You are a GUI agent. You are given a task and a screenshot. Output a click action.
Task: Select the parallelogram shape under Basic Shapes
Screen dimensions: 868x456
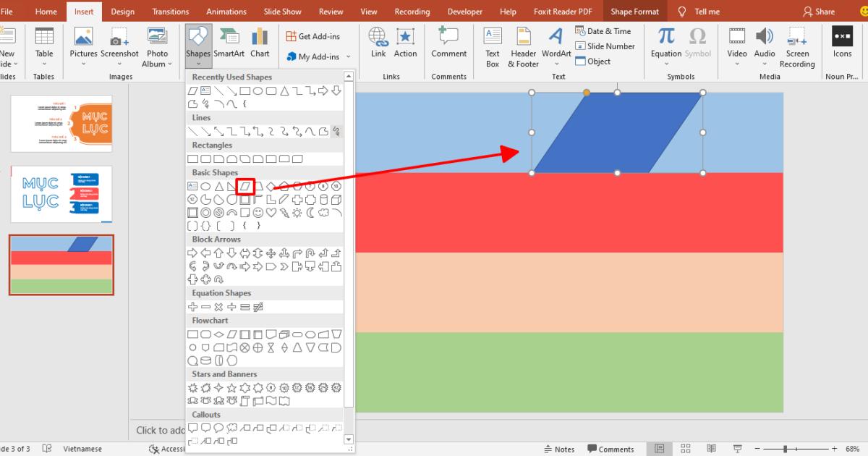pos(244,186)
